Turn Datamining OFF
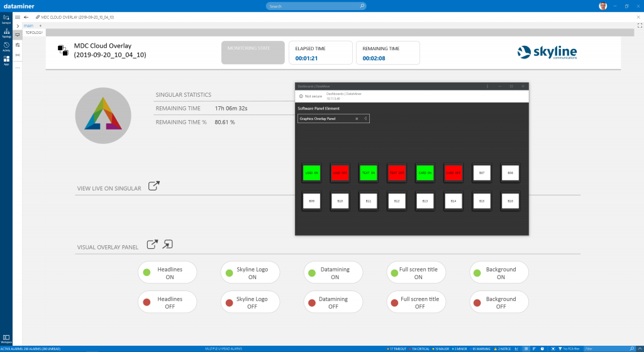The width and height of the screenshot is (644, 352). click(333, 302)
